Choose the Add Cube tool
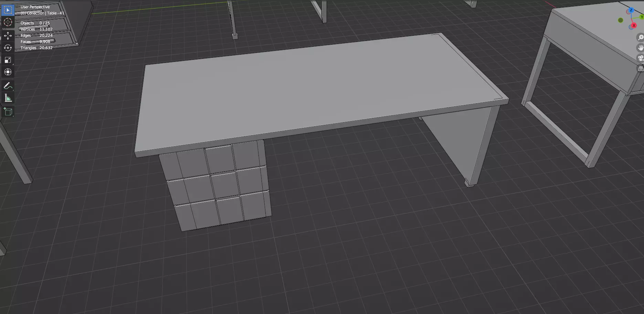The image size is (644, 314). click(x=8, y=112)
